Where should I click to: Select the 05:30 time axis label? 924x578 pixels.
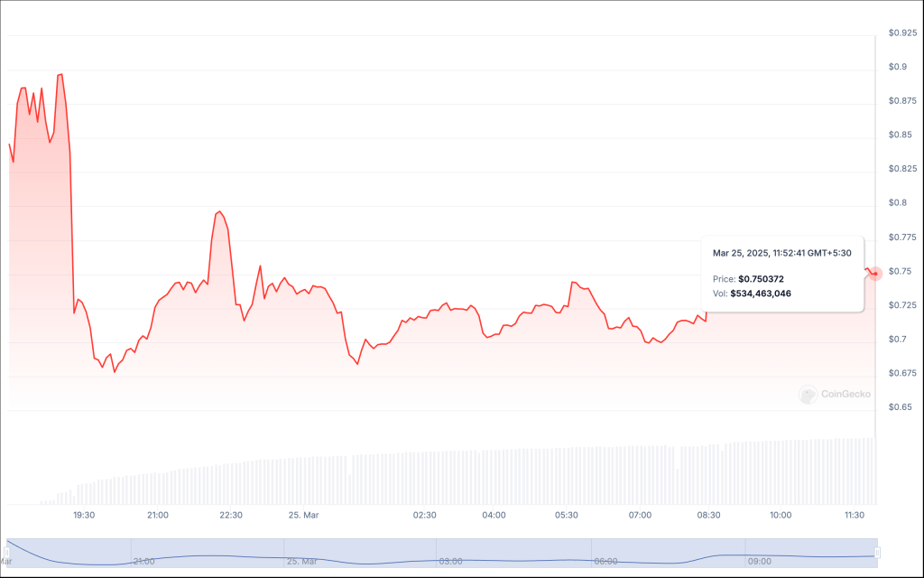tap(567, 515)
